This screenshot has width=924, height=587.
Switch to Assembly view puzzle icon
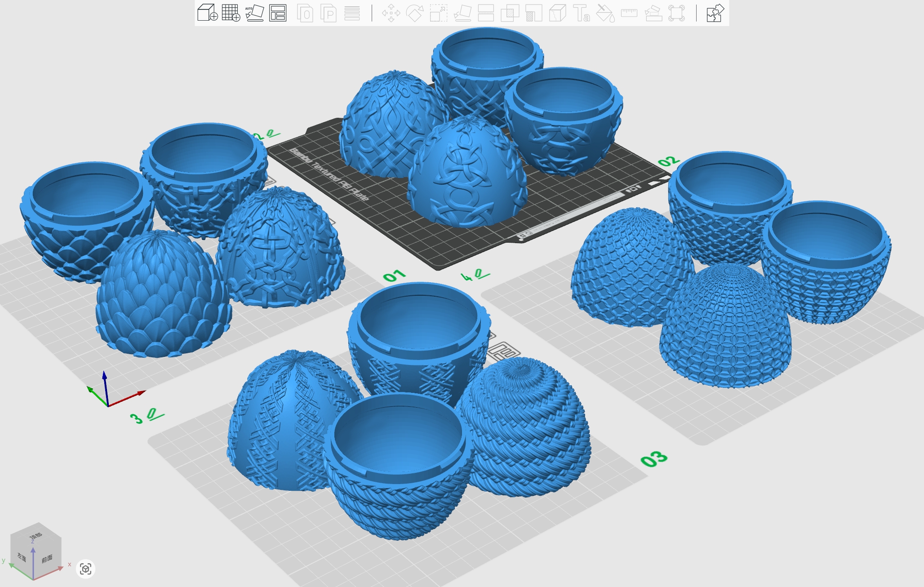pos(715,13)
